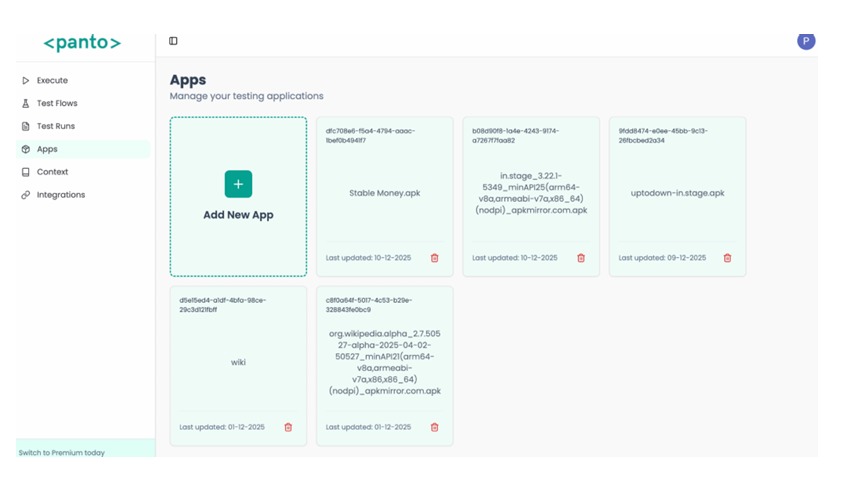Toggle the sidebar collapse icon
This screenshot has height=483, width=856.
coord(173,41)
